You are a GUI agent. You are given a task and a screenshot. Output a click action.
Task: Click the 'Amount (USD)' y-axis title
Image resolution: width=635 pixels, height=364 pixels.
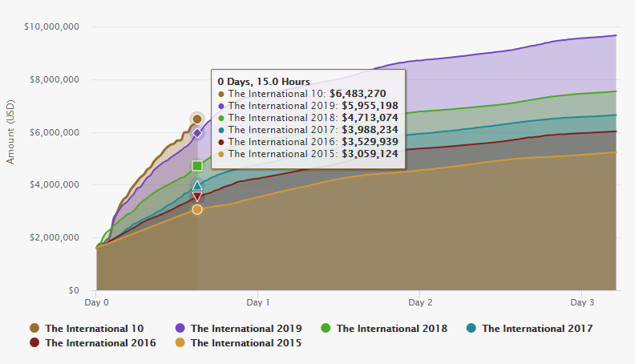tap(10, 132)
